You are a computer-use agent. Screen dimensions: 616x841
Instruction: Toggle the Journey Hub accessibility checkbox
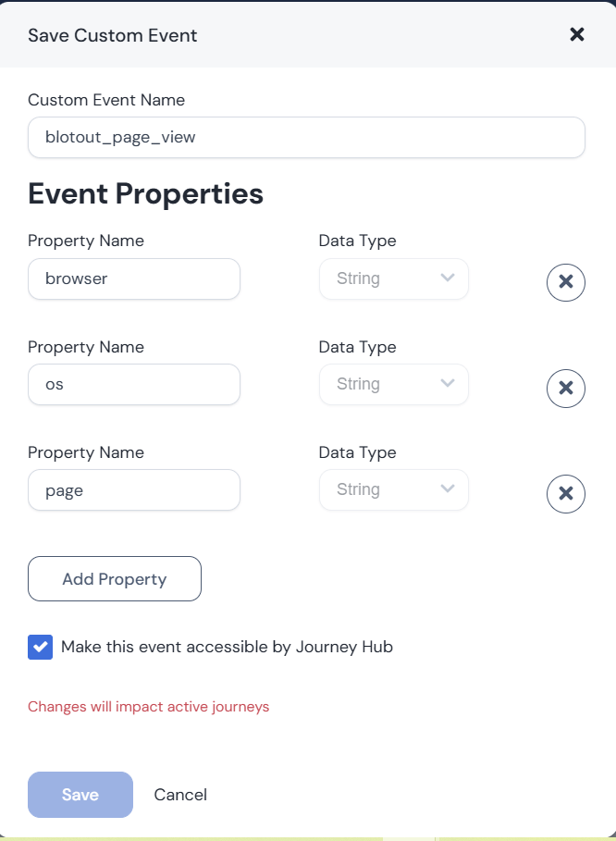[41, 648]
